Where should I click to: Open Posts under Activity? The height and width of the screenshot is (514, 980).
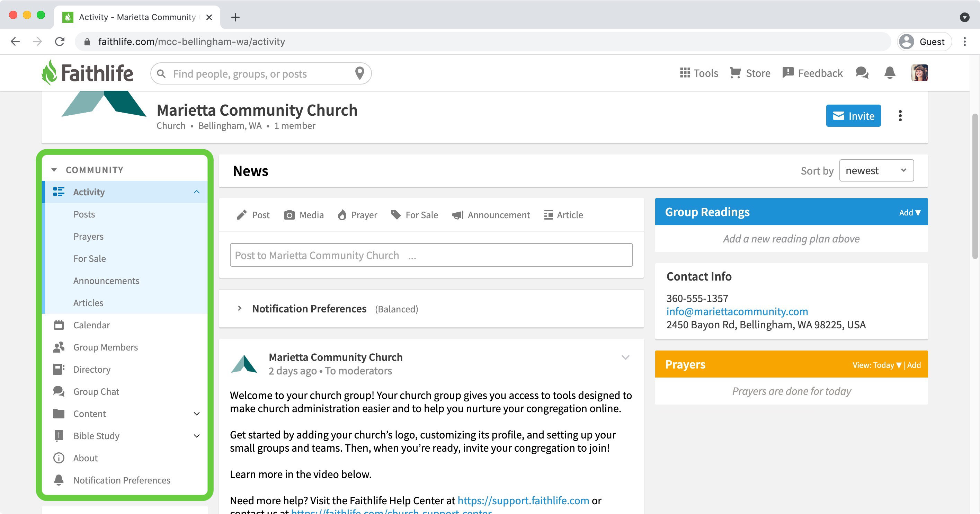click(84, 214)
